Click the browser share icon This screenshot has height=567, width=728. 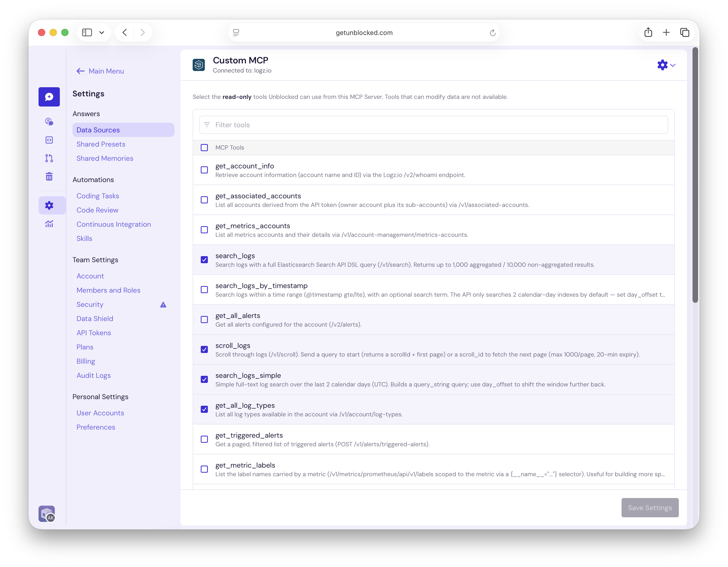[x=648, y=32]
